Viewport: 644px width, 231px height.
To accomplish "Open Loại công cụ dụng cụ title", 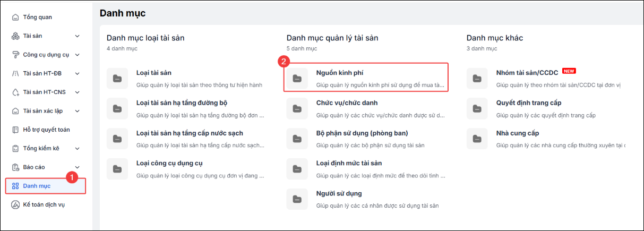I will pyautogui.click(x=169, y=164).
